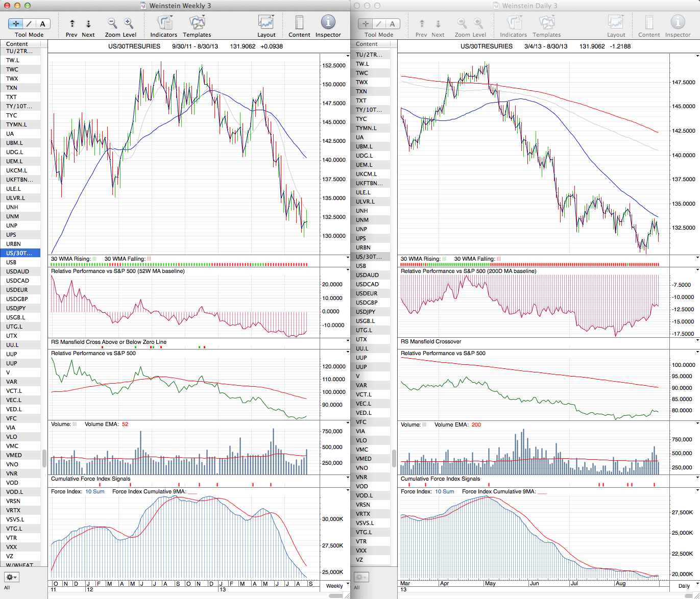700x599 pixels.
Task: Click red Force Index Cumulative 9MA swatch, Weekly chart
Action: pos(192,492)
